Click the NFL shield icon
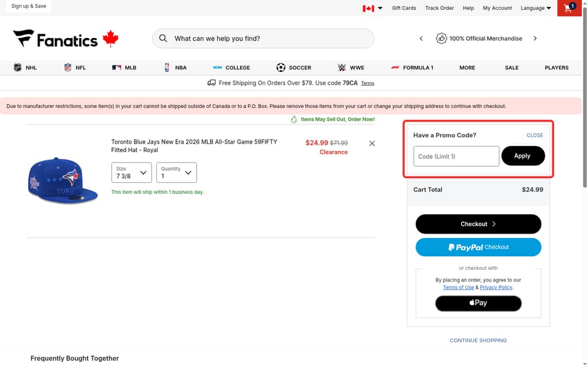Screen dimensions: 588x368 point(67,67)
